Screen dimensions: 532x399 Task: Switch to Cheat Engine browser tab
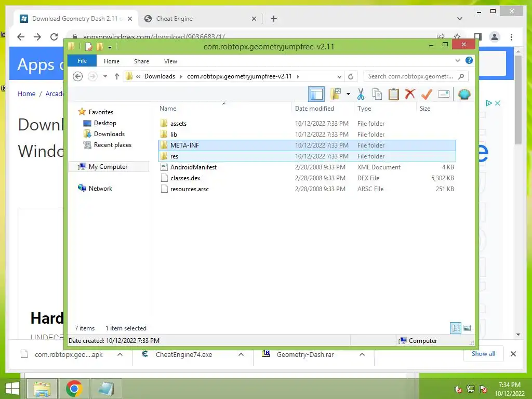pyautogui.click(x=200, y=19)
